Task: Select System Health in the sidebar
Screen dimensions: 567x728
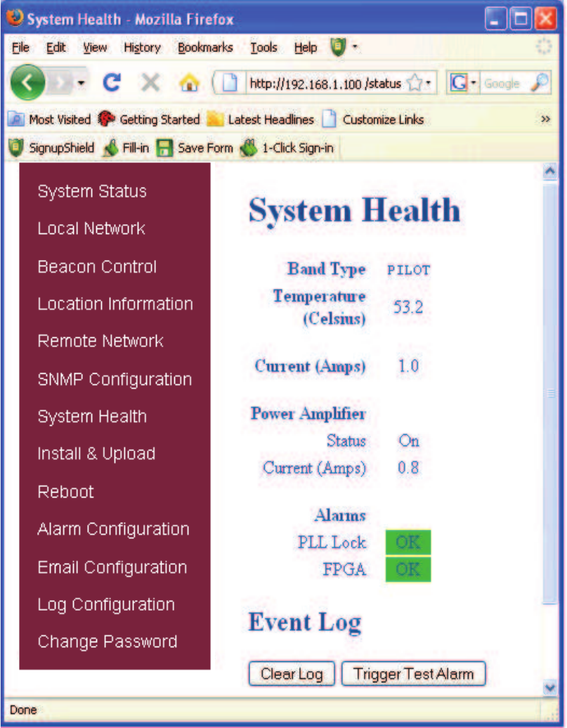Action: coord(92,417)
